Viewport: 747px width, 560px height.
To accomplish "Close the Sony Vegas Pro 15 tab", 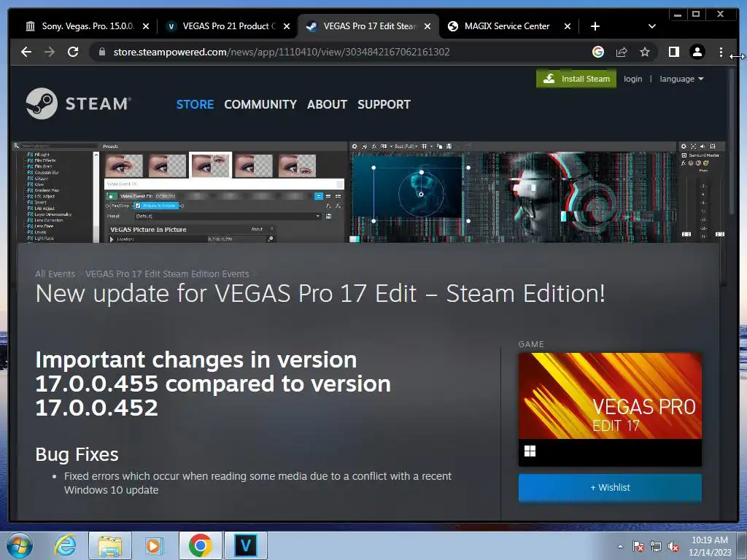I will click(146, 26).
